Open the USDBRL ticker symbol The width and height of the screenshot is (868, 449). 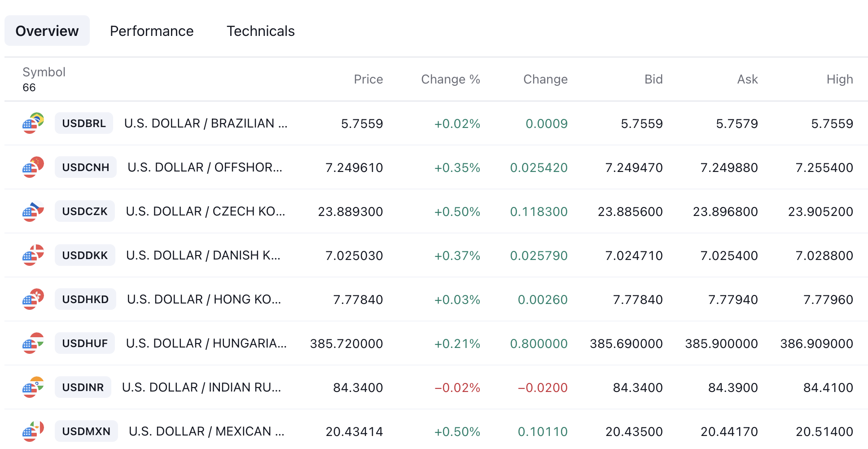(84, 123)
